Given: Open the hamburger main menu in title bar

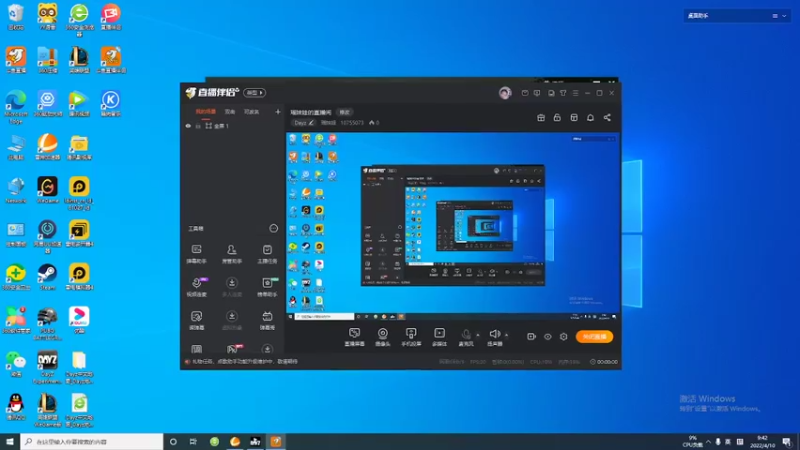Looking at the screenshot, I should pos(576,93).
